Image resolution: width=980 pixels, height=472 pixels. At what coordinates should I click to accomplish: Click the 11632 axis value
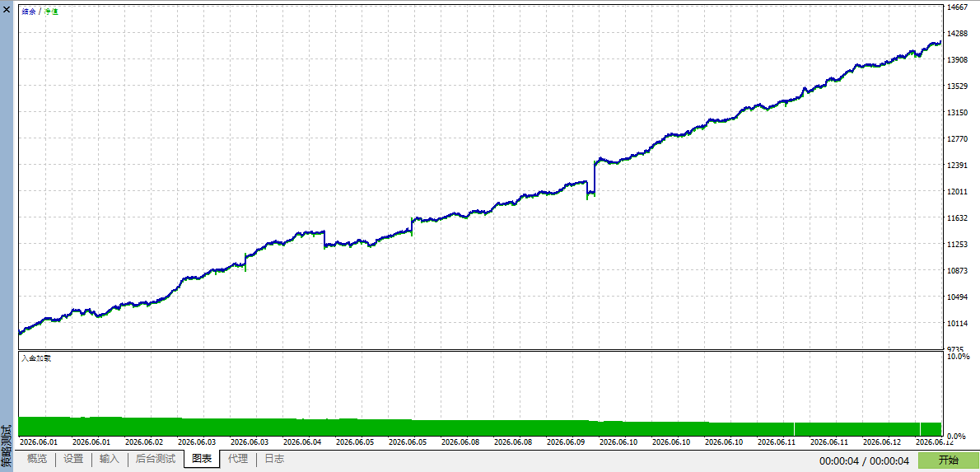point(959,218)
